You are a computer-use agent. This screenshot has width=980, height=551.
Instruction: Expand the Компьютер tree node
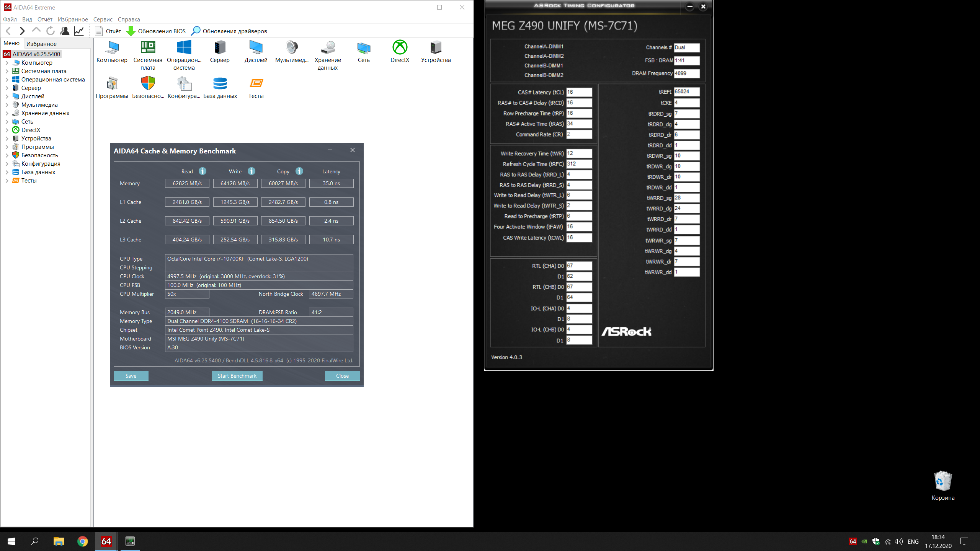(7, 63)
